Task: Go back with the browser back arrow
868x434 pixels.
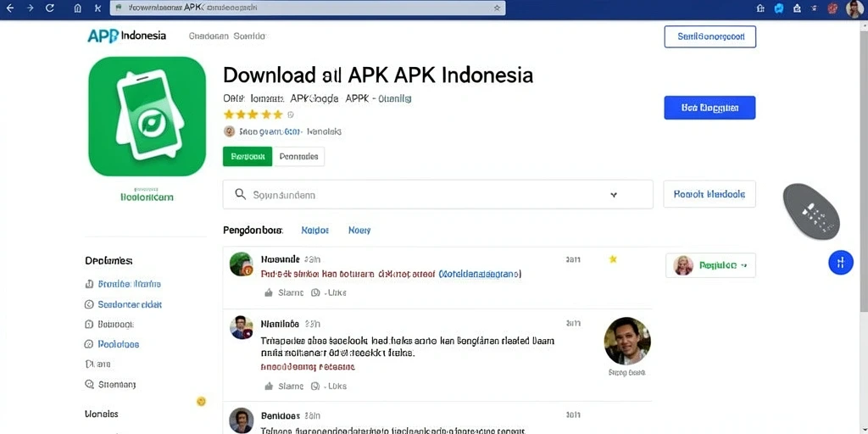Action: (12, 8)
